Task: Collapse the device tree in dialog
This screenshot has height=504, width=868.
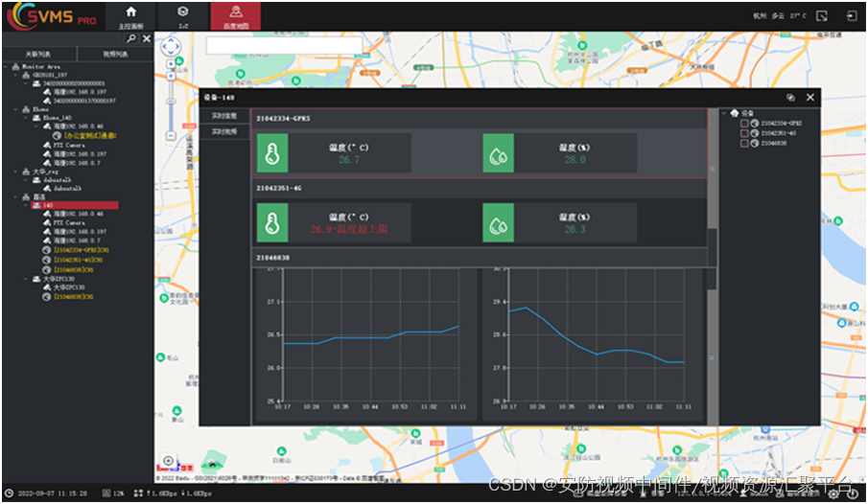Action: click(x=723, y=113)
